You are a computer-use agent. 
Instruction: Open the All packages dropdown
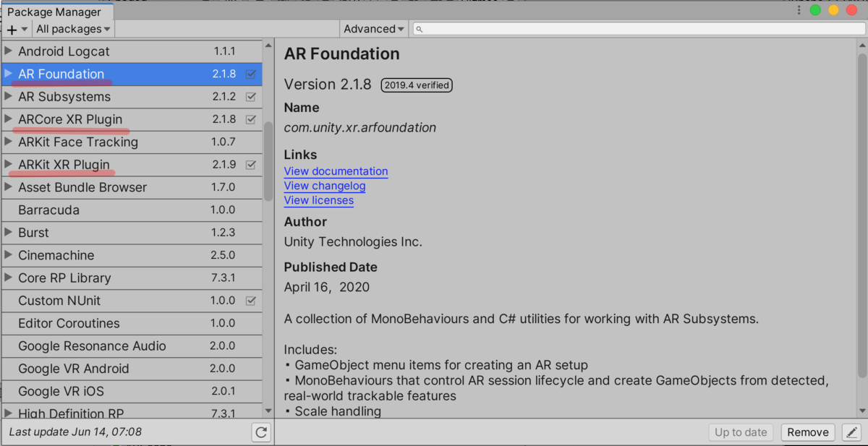pyautogui.click(x=73, y=29)
